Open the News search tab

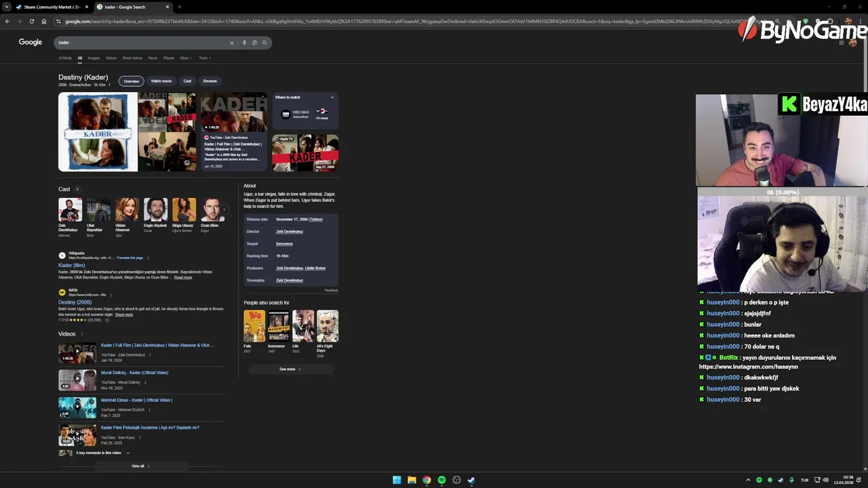click(x=153, y=58)
